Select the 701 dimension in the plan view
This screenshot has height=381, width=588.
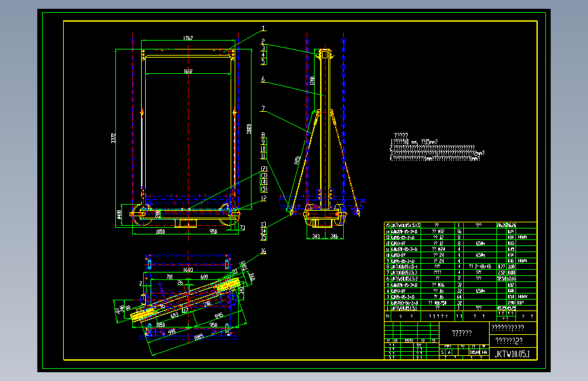[169, 277]
